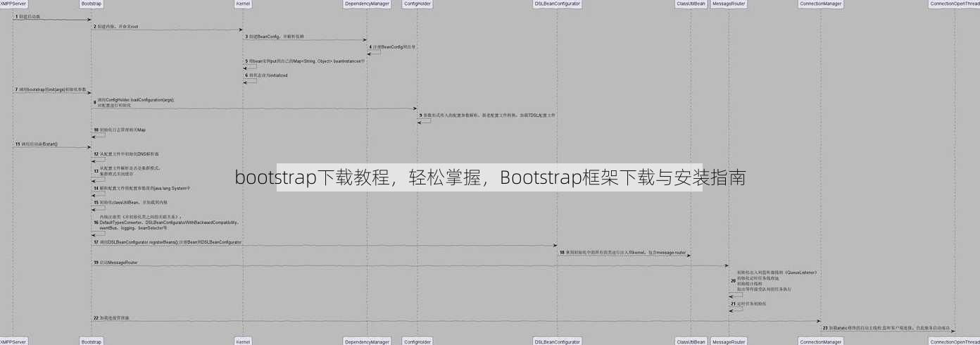Select the bottom Kernel participant box
980x345 pixels.
click(243, 341)
